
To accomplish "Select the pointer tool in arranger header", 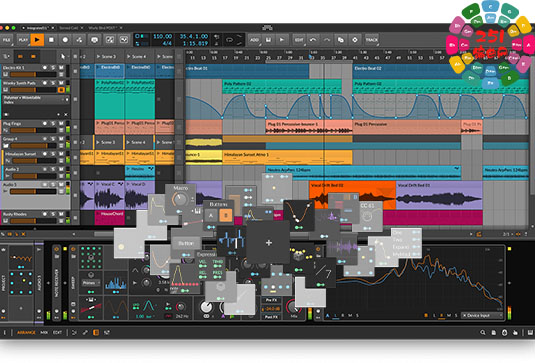I will coord(63,57).
